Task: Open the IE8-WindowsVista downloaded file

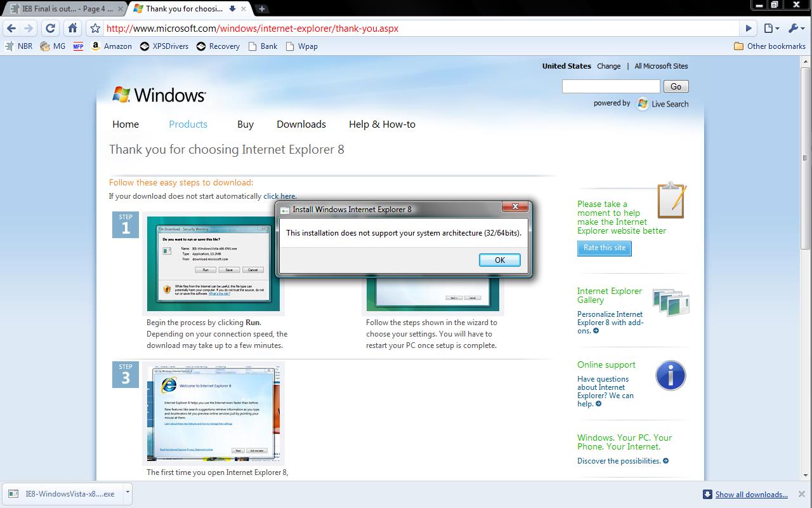Action: click(63, 494)
